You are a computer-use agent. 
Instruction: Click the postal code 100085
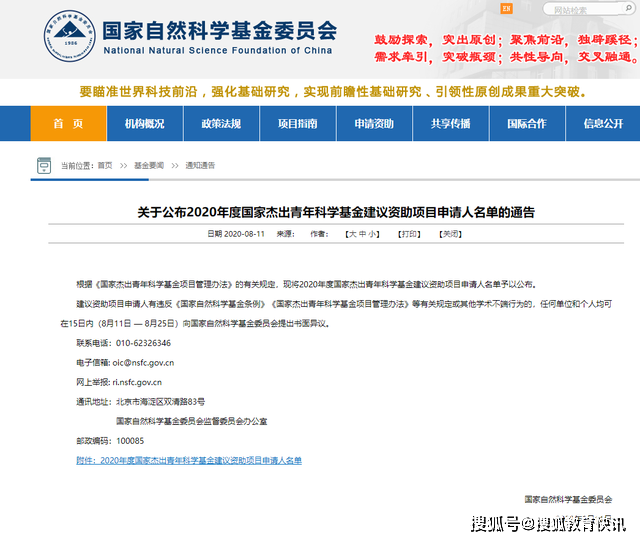pyautogui.click(x=130, y=441)
